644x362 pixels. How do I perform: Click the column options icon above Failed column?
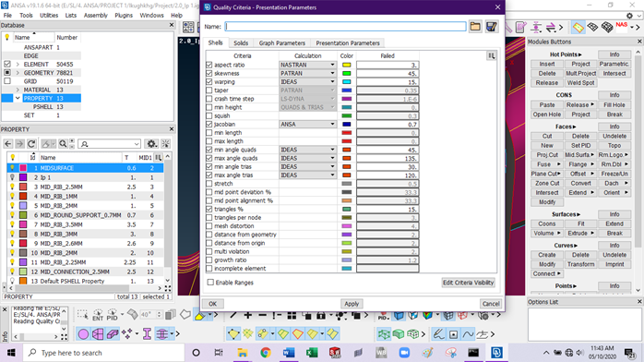[491, 56]
